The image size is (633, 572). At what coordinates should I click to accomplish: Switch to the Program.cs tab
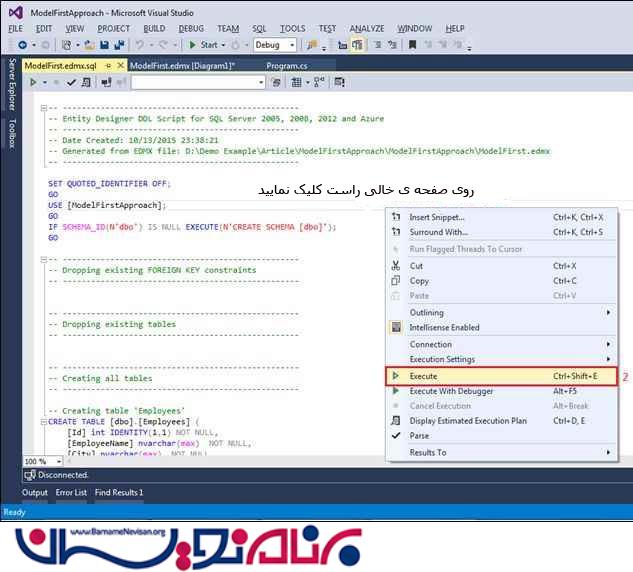289,65
